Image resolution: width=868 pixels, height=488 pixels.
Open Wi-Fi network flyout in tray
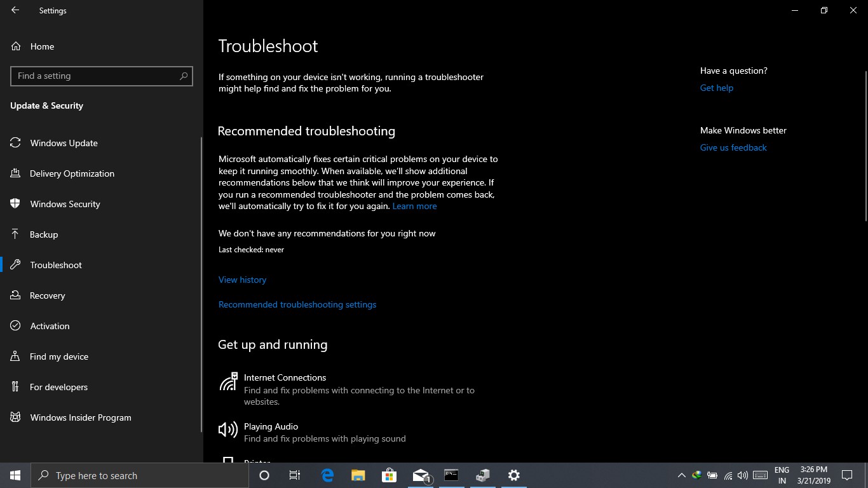[728, 475]
